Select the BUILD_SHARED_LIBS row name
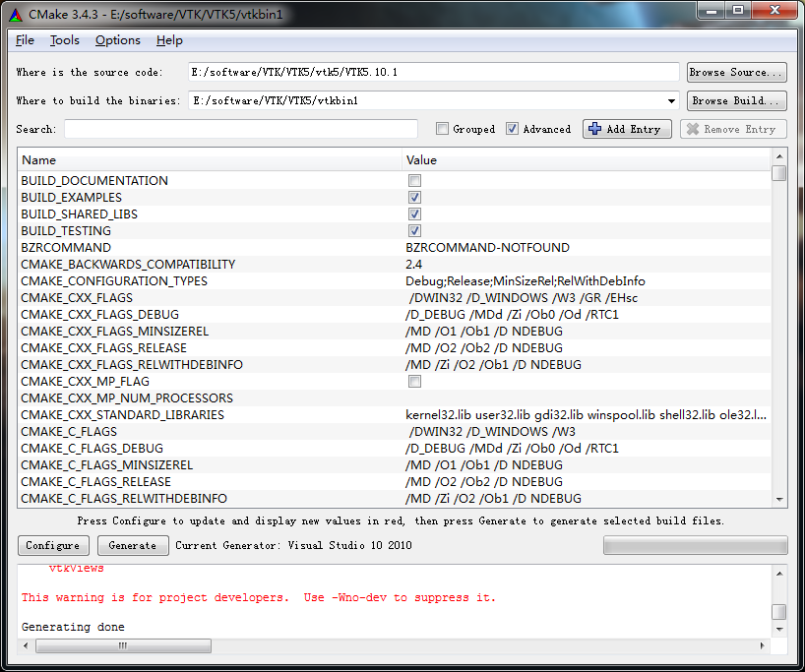Viewport: 805px width, 672px height. tap(79, 214)
